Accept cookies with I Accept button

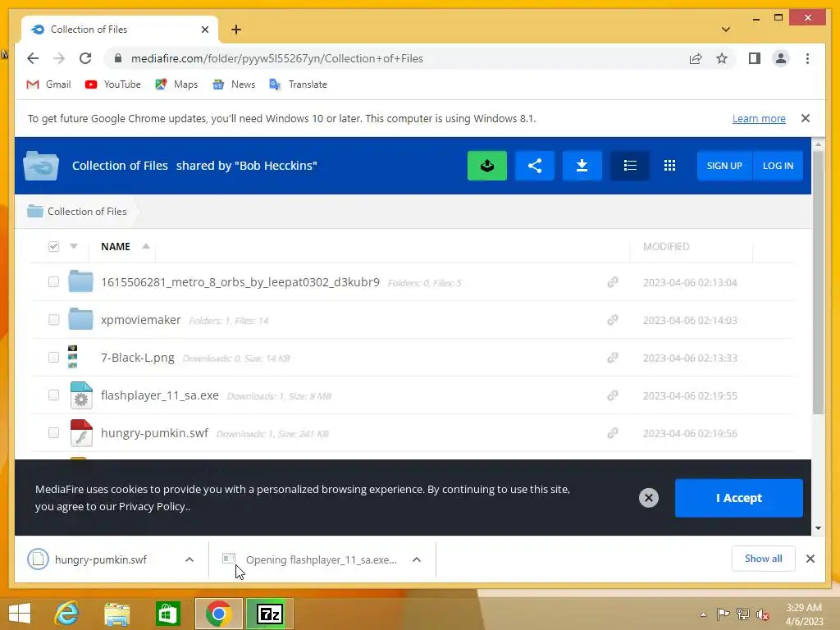[739, 498]
